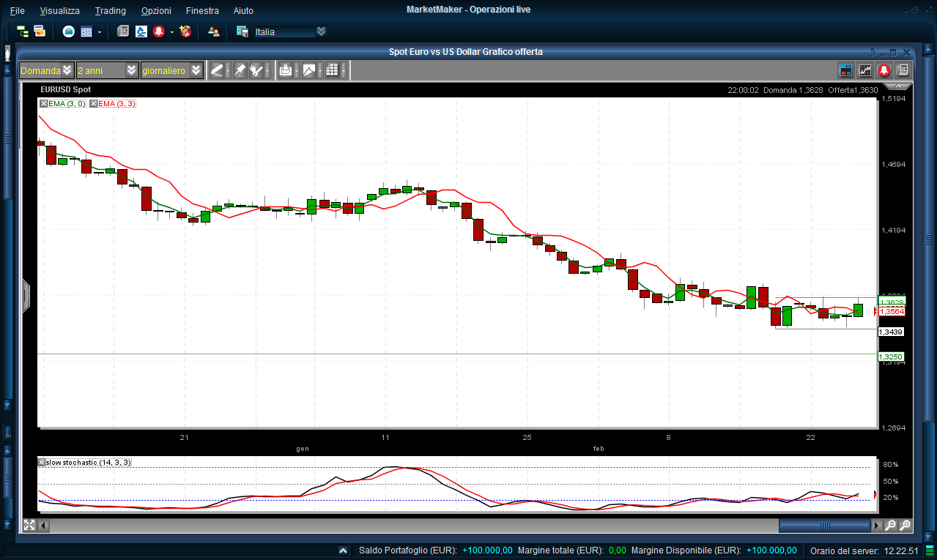Viewport: 937px width, 560px height.
Task: Click the horizontal chart scrollbar thumb
Action: click(x=824, y=525)
